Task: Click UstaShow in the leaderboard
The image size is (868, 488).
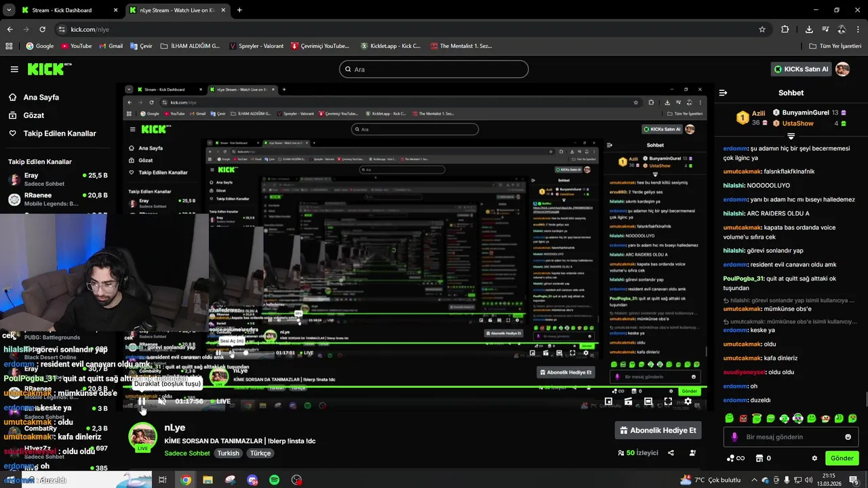Action: (797, 123)
